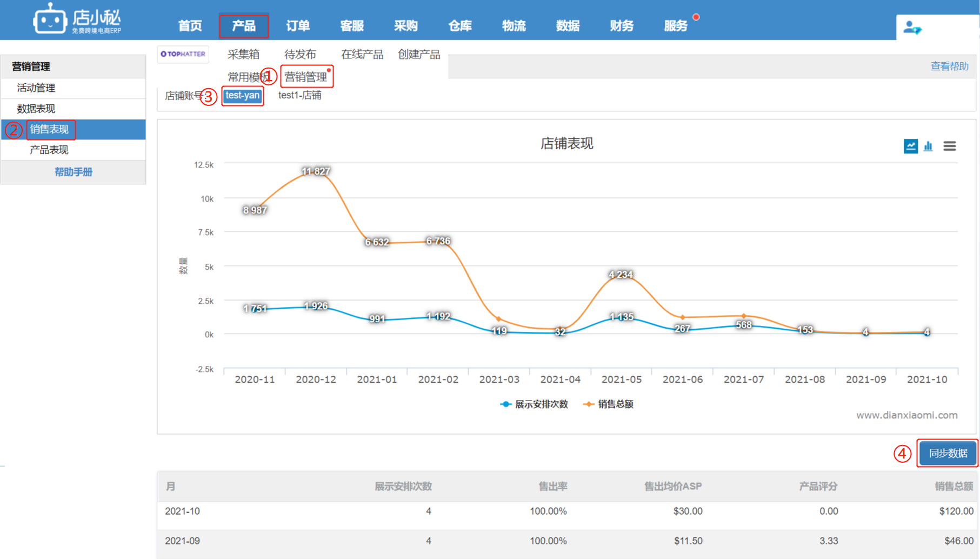Switch chart to line graph view
Screen dimensions: 980x559
tap(910, 146)
